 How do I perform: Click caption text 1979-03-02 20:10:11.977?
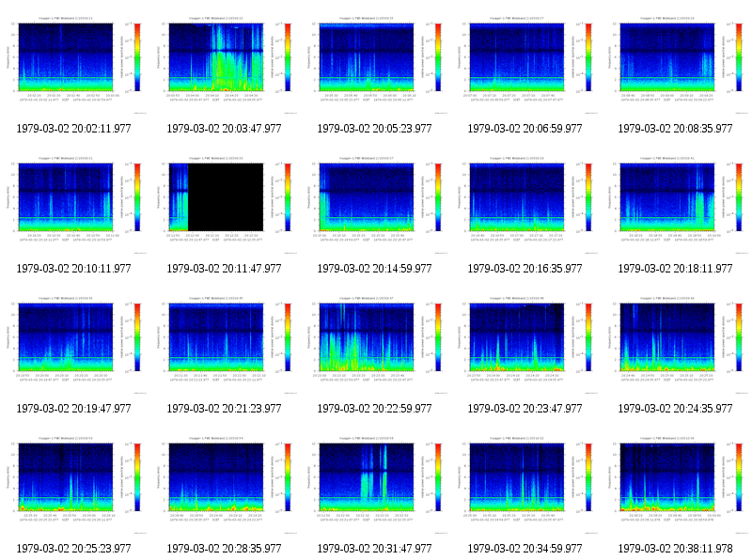click(x=73, y=269)
